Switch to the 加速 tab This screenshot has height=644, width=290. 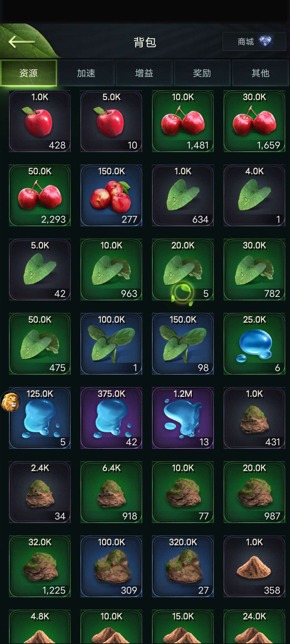click(x=86, y=73)
